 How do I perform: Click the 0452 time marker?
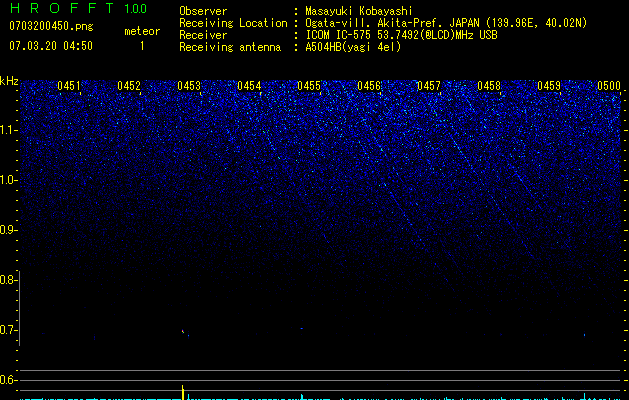(x=129, y=86)
